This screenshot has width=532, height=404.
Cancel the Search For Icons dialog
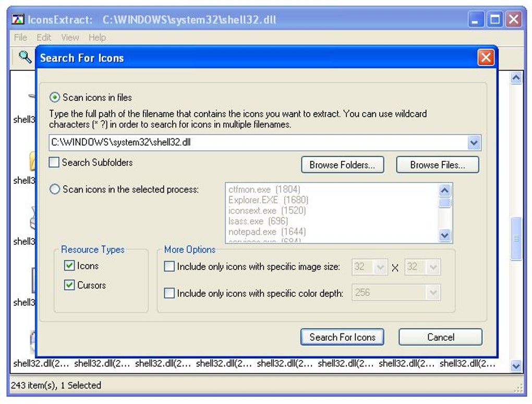[440, 337]
